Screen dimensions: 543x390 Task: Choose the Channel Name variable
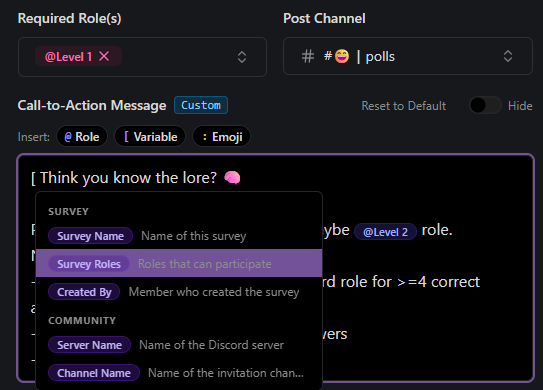click(179, 373)
